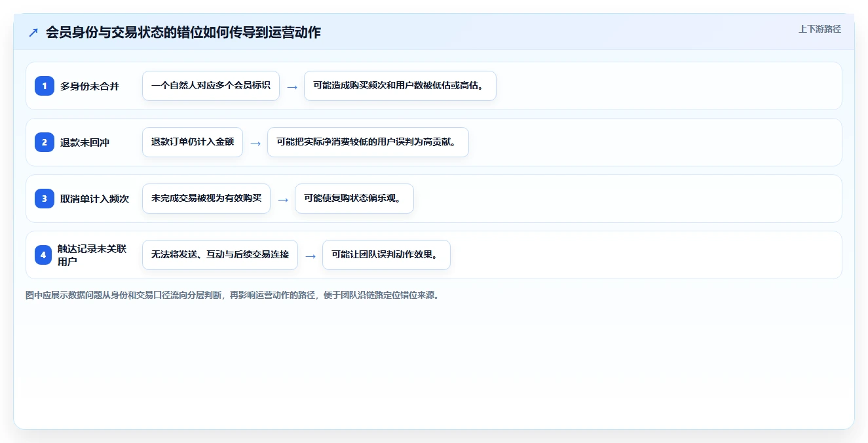This screenshot has width=868, height=443.
Task: Click the box 无法将发送、互动与后续交易连接
Action: click(220, 255)
